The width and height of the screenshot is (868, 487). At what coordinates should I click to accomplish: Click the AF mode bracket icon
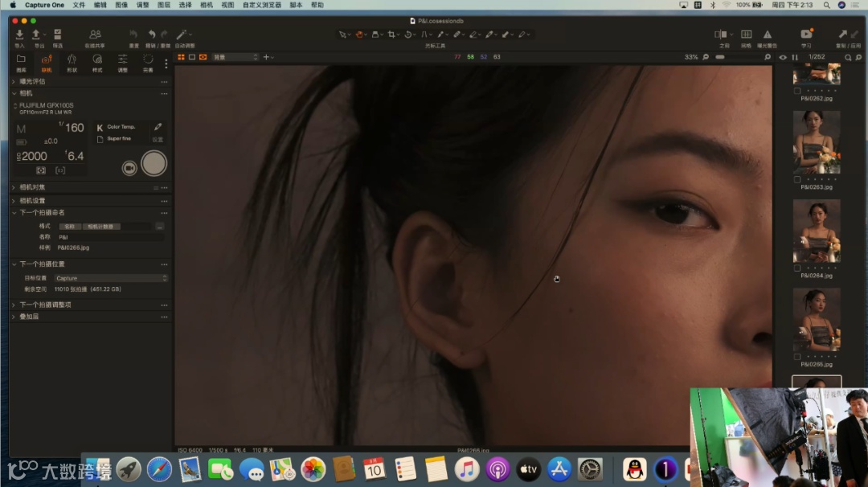pyautogui.click(x=60, y=171)
